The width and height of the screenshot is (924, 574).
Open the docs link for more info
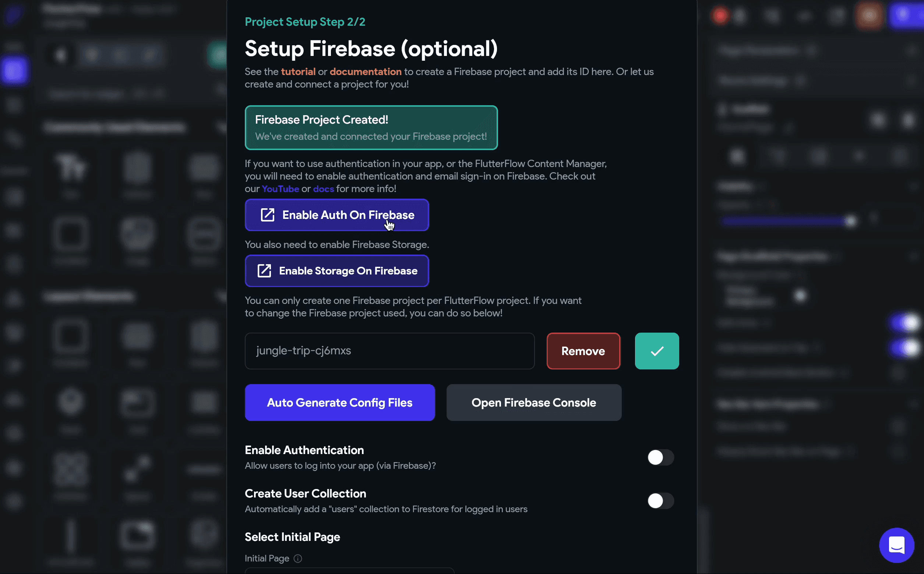point(323,189)
